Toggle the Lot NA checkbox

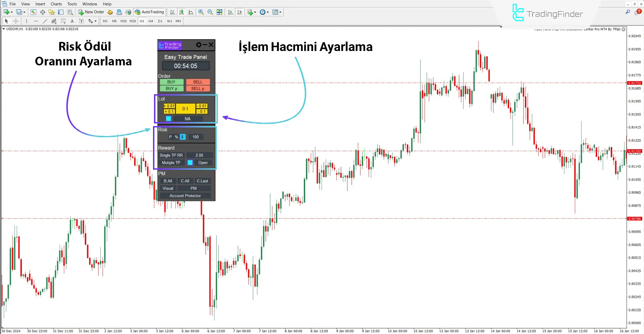tap(168, 118)
